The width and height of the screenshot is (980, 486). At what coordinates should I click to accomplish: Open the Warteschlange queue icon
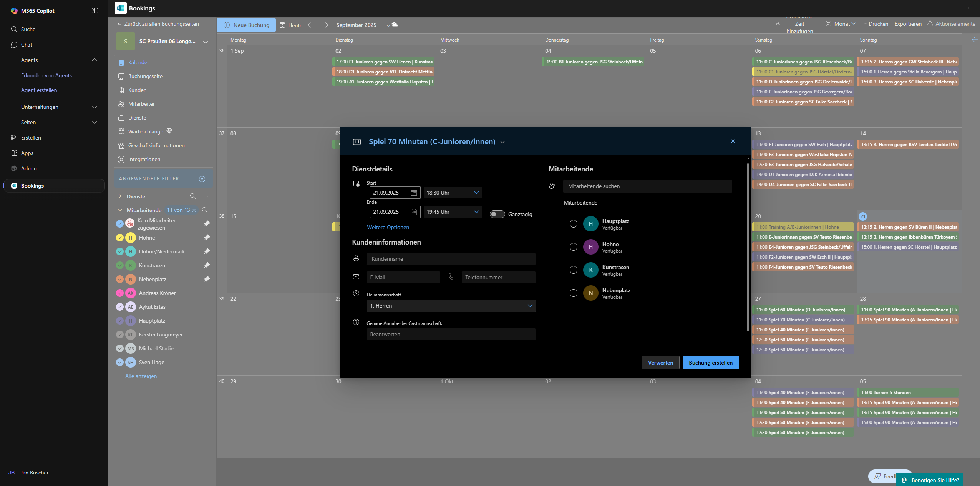[x=121, y=131]
